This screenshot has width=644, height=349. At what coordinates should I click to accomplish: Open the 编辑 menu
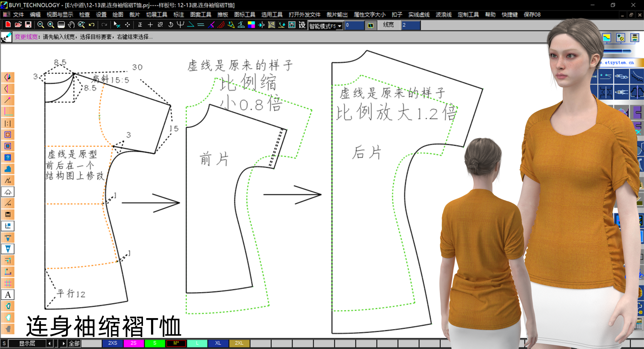[35, 14]
